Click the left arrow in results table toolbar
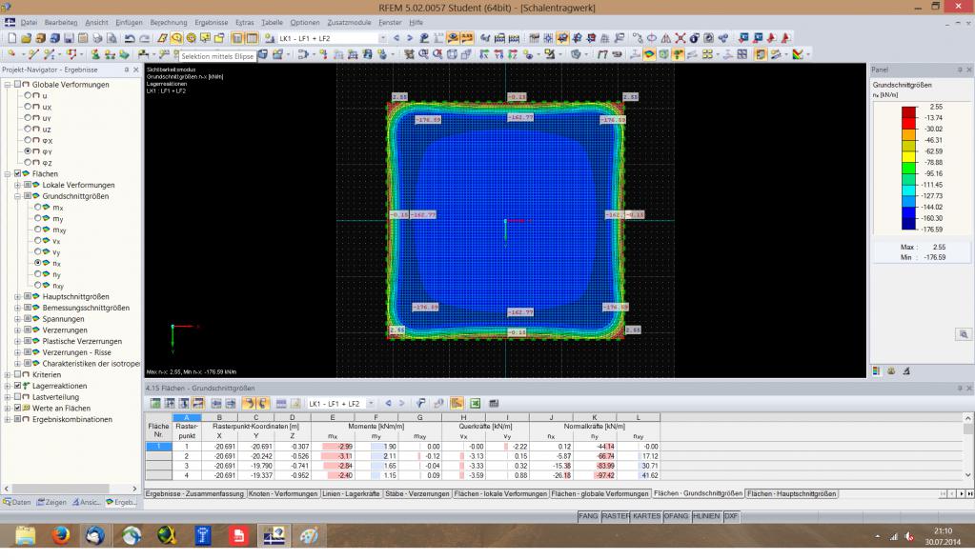 click(388, 404)
